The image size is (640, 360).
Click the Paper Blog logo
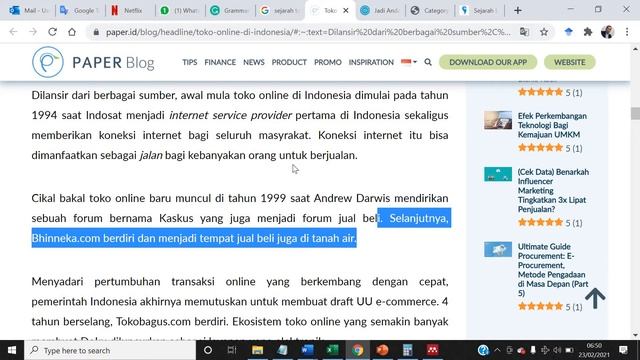[x=93, y=62]
